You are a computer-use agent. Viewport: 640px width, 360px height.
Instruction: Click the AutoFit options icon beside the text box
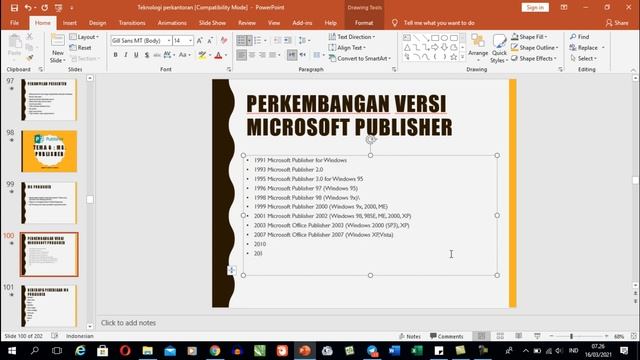231,270
